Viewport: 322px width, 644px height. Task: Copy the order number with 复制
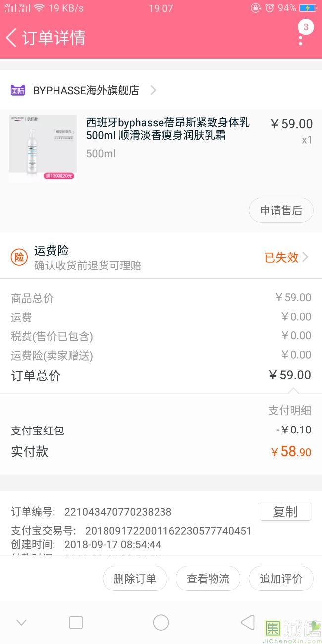pos(285,512)
